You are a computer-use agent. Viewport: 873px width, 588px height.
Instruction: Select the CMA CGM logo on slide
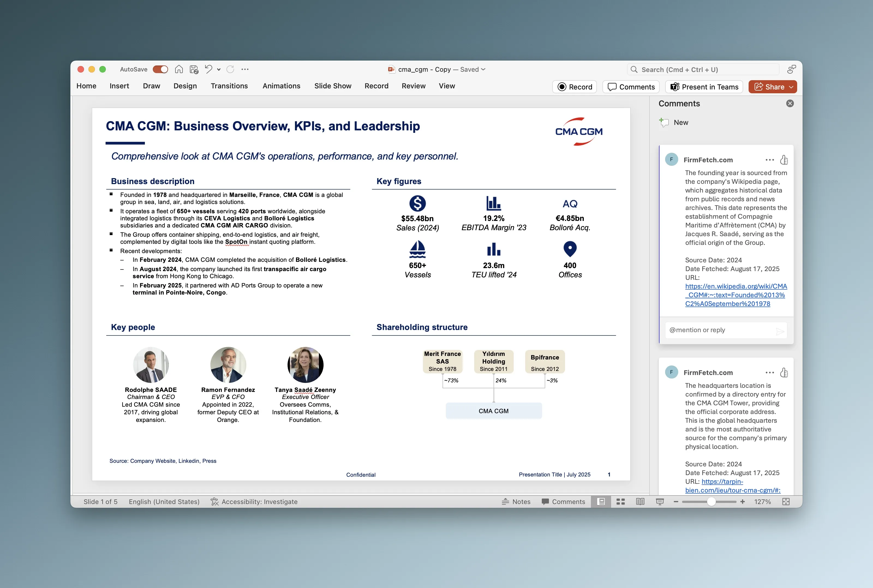click(579, 132)
